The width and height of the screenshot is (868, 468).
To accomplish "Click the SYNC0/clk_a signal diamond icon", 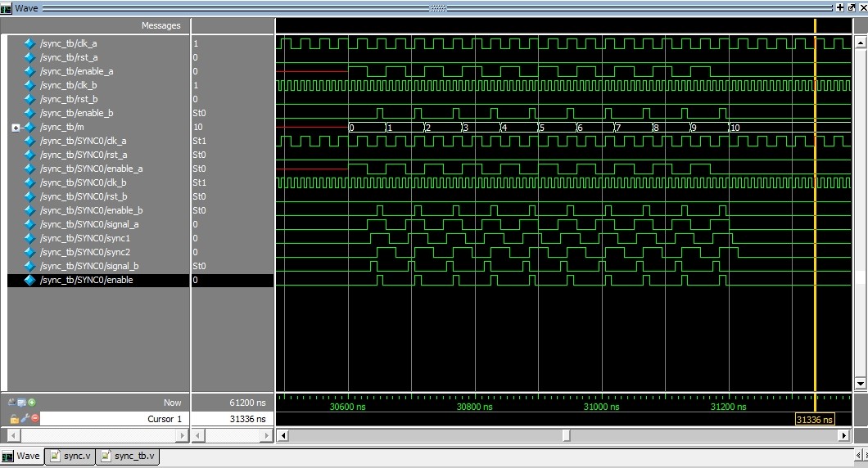I will click(30, 141).
